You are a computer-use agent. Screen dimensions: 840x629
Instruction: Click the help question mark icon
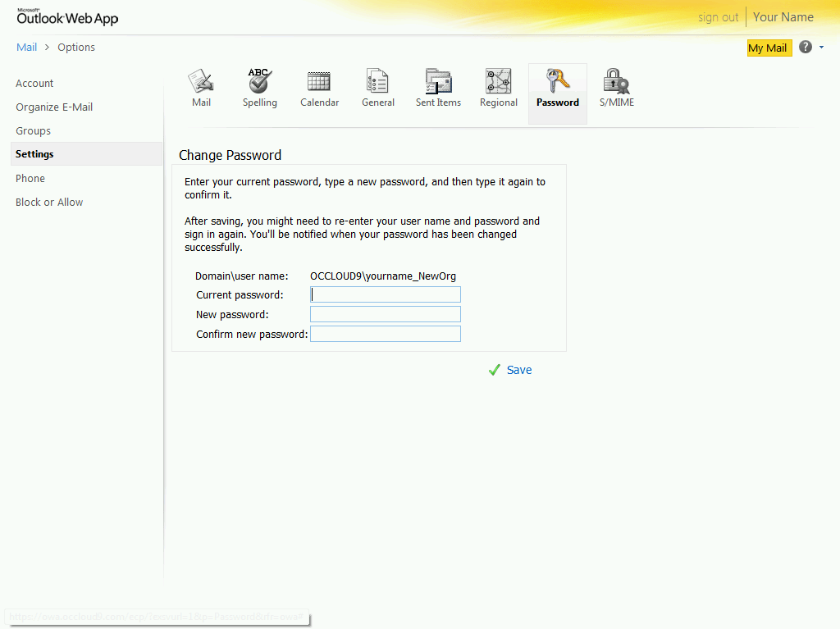click(806, 47)
